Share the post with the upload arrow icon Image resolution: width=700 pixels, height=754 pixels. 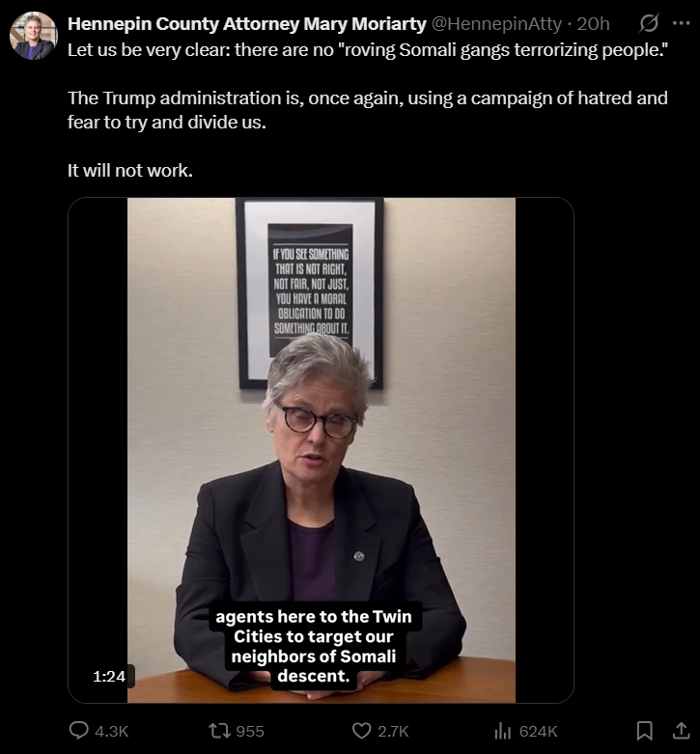point(681,731)
